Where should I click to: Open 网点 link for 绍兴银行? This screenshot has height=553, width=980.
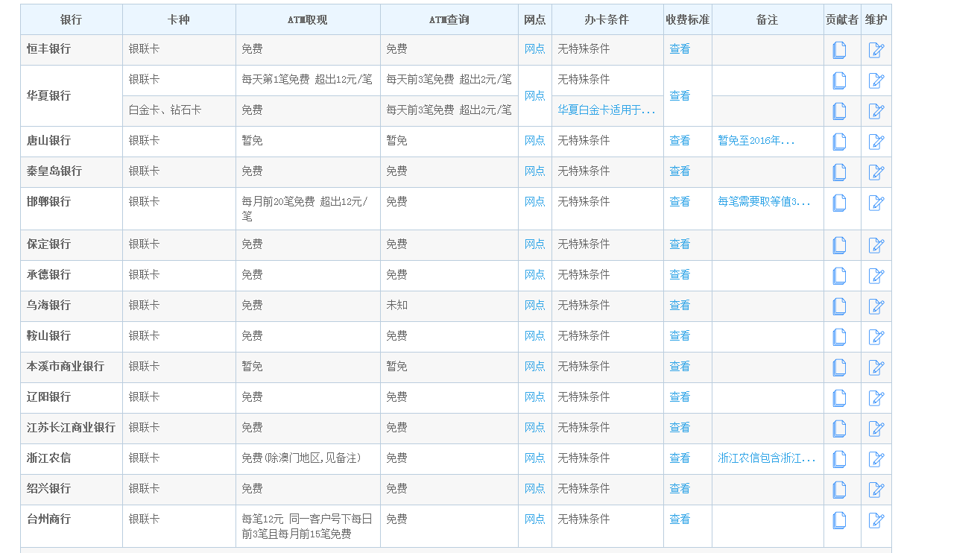[x=534, y=488]
